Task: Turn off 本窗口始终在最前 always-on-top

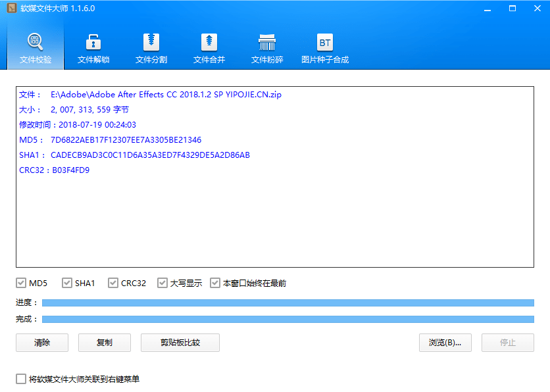Action: click(215, 283)
